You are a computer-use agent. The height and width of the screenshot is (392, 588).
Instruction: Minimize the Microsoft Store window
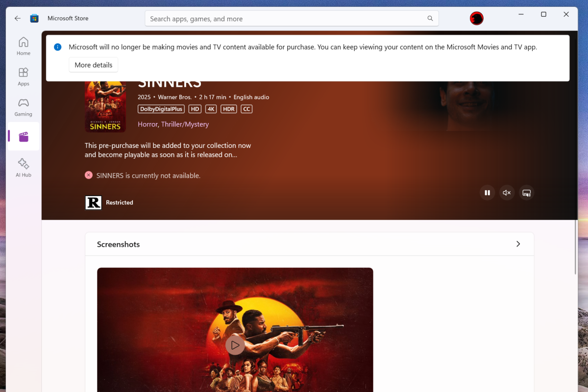[x=521, y=15]
